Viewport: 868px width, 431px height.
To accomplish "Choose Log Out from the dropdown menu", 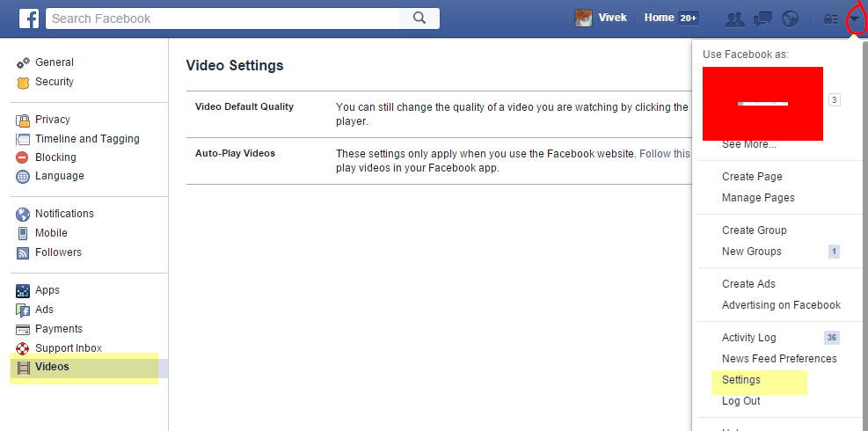I will [x=740, y=401].
